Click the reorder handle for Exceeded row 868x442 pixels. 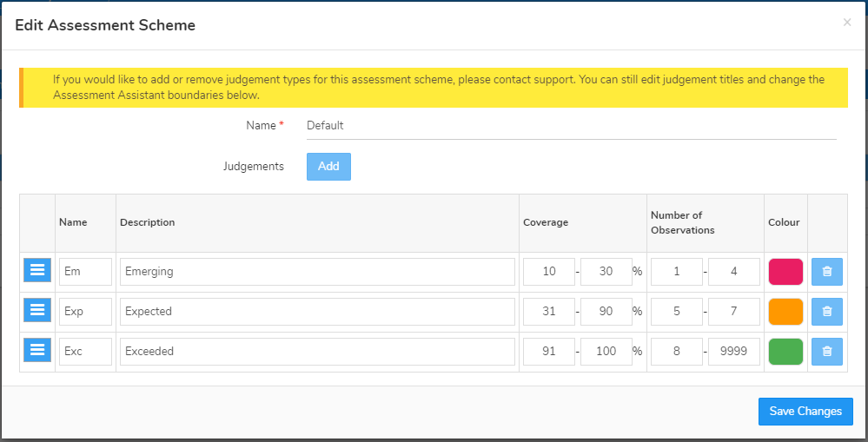coord(37,350)
